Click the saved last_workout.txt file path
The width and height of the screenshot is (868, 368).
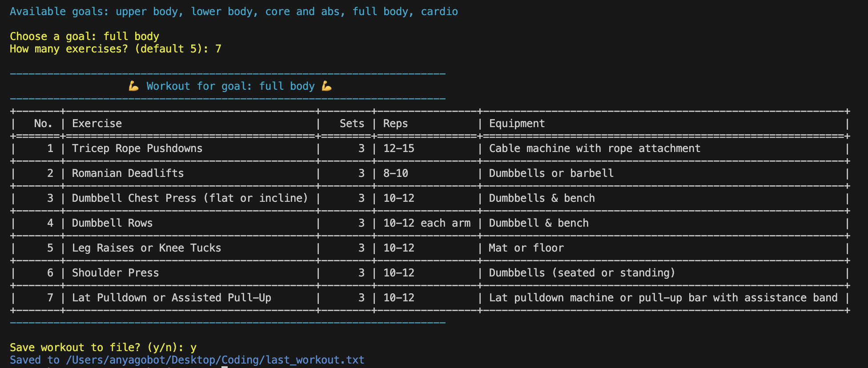[x=215, y=360]
